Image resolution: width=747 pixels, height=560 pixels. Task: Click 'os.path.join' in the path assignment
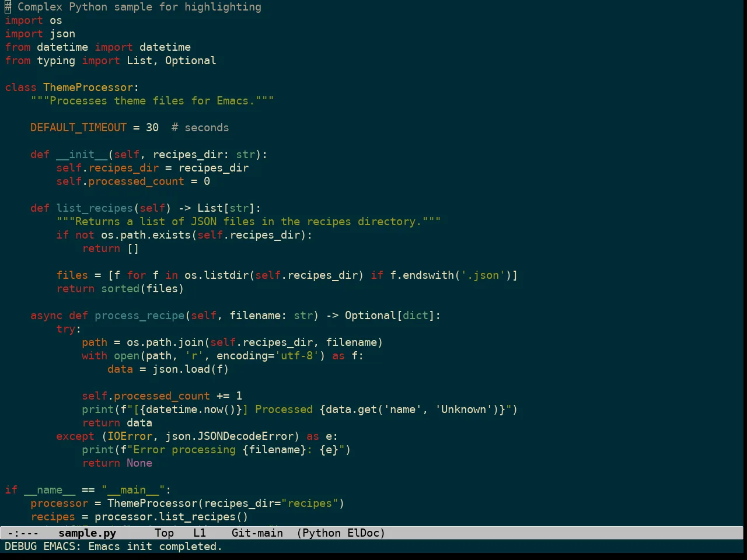point(165,342)
